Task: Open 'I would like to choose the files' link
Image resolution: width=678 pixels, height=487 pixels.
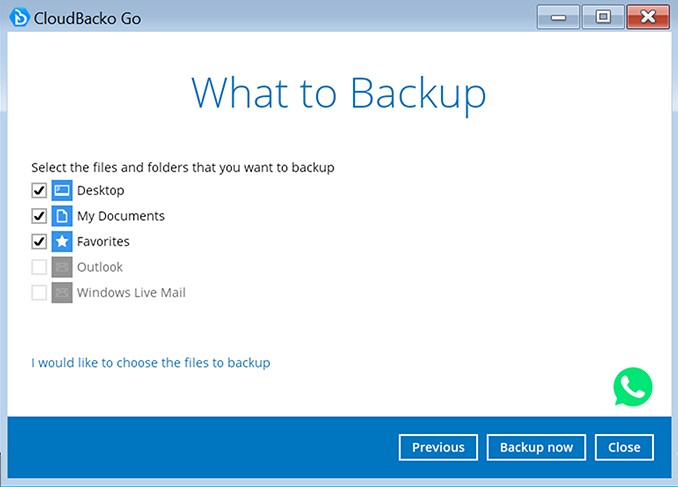Action: (x=151, y=362)
